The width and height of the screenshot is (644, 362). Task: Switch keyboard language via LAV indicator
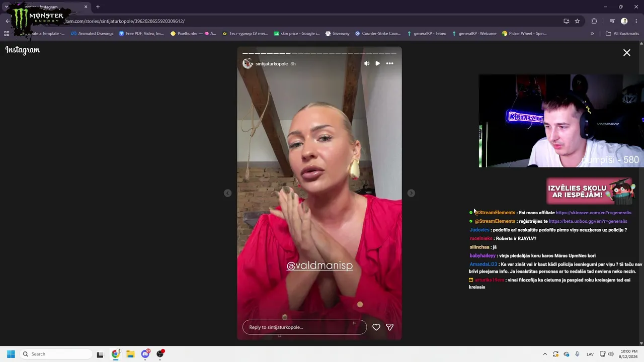point(590,354)
